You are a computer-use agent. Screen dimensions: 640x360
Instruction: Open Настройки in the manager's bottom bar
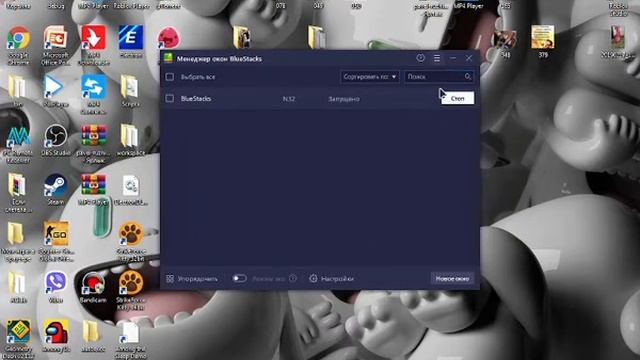[331, 279]
